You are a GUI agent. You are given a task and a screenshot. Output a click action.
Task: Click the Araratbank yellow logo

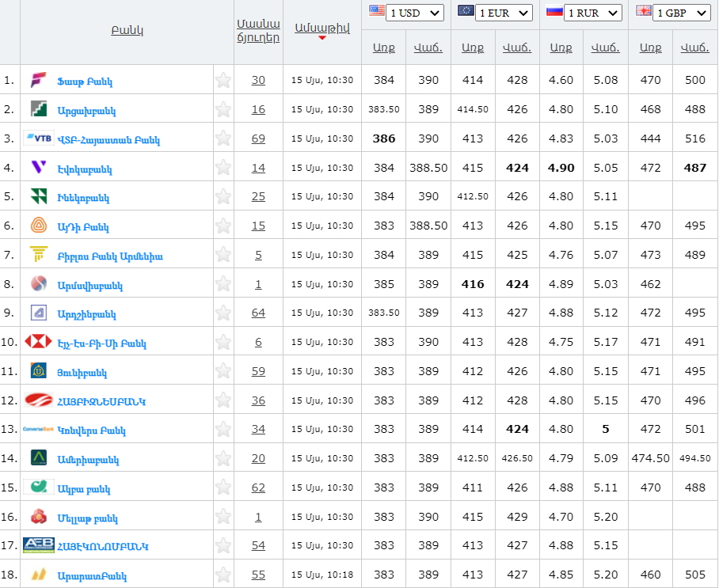(x=39, y=575)
